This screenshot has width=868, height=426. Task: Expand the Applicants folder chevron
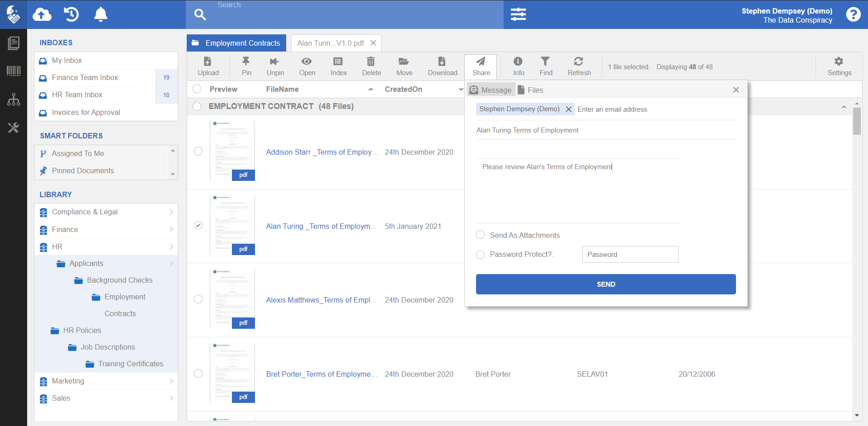pyautogui.click(x=171, y=263)
